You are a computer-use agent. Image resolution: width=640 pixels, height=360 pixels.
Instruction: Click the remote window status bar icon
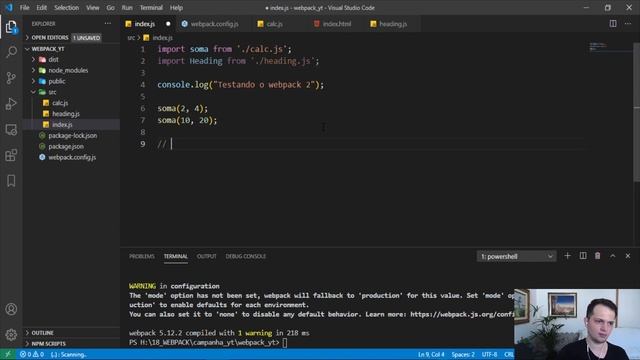click(8, 354)
